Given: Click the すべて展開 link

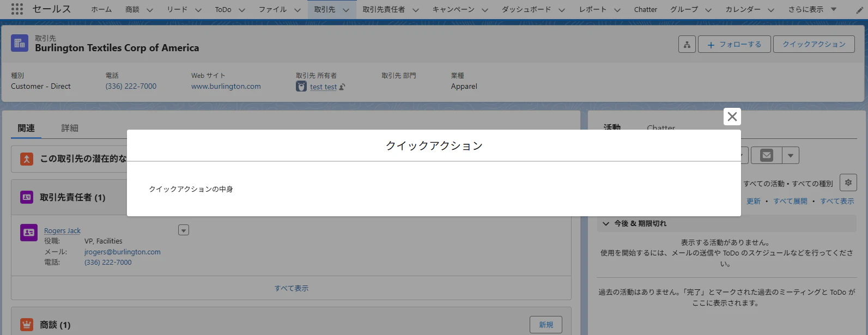Looking at the screenshot, I should tap(790, 201).
